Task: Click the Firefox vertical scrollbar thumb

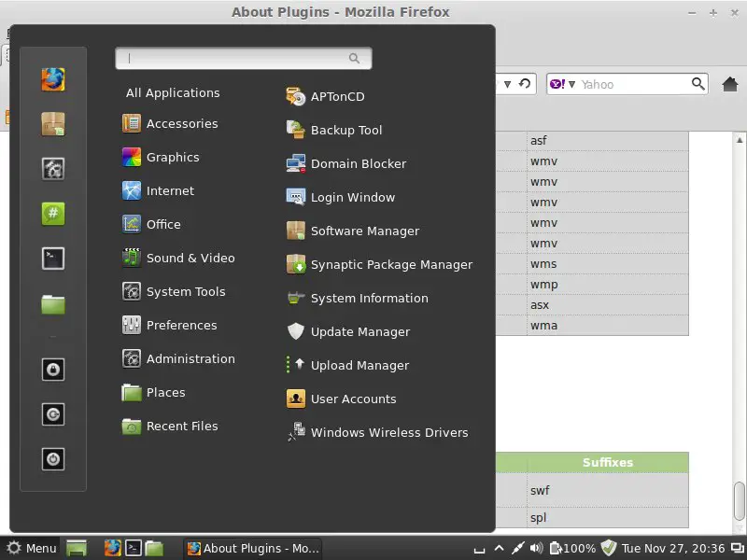Action: [740, 501]
